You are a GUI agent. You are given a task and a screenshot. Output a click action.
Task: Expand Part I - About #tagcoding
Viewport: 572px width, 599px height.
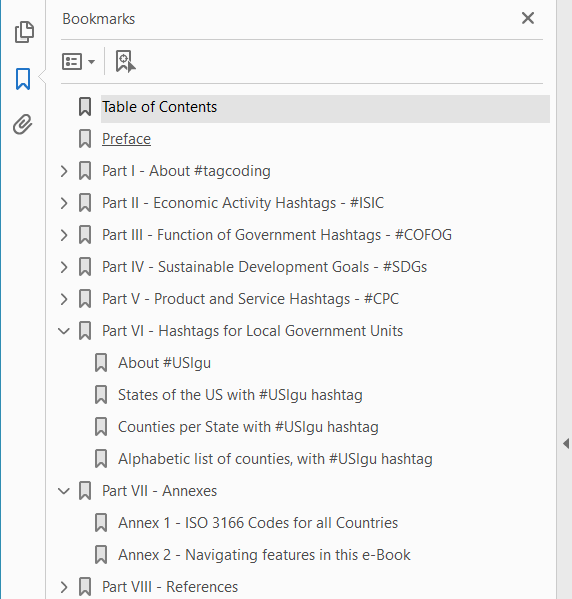point(64,171)
